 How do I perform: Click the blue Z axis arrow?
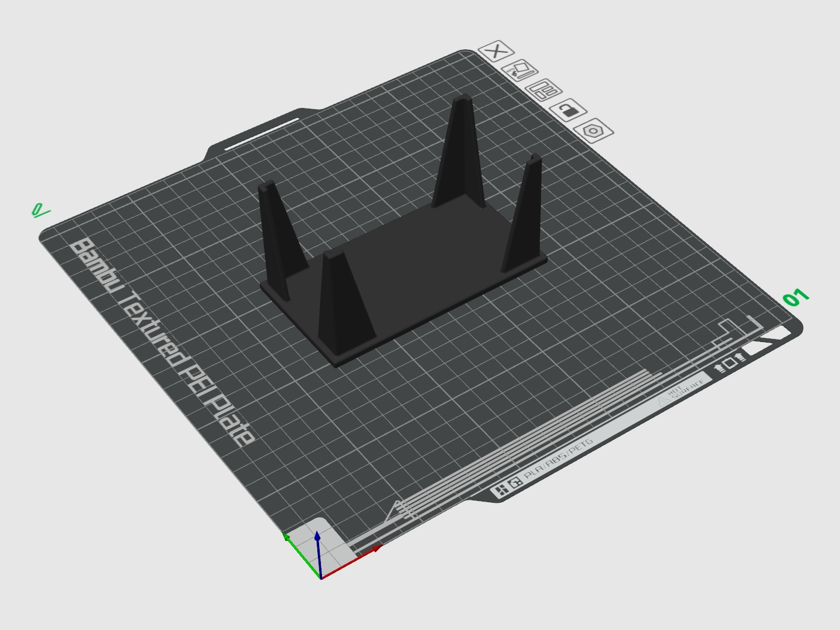(x=318, y=553)
